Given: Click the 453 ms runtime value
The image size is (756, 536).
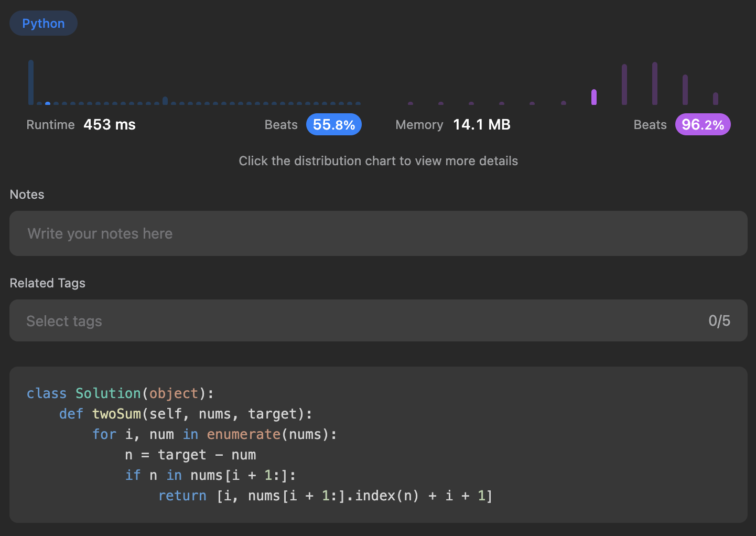Looking at the screenshot, I should [x=110, y=125].
